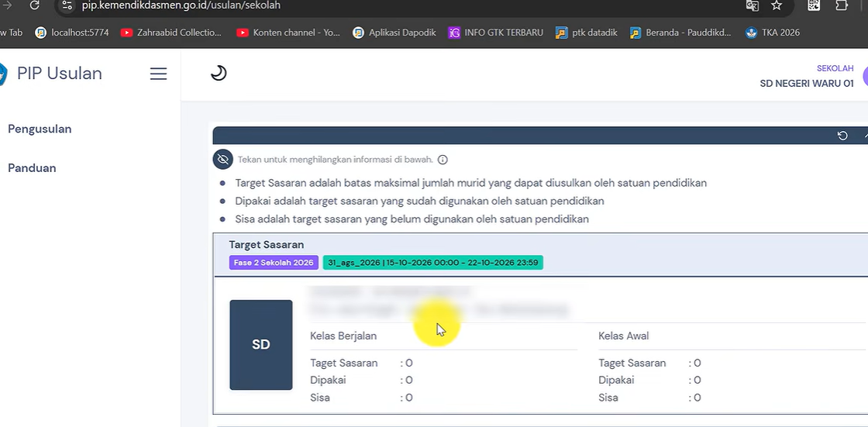This screenshot has width=868, height=427.
Task: Click Dipakai row under Kelas Berjalan
Action: (x=361, y=381)
